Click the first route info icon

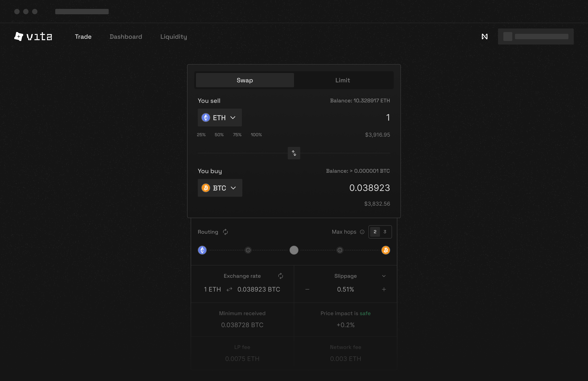tap(248, 250)
